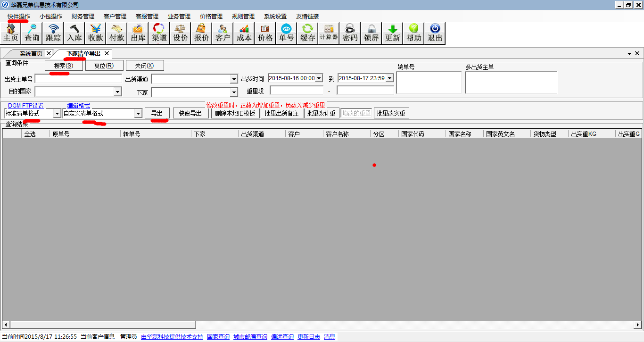Open the 主页 home toolbar icon
This screenshot has height=342, width=644.
point(11,33)
